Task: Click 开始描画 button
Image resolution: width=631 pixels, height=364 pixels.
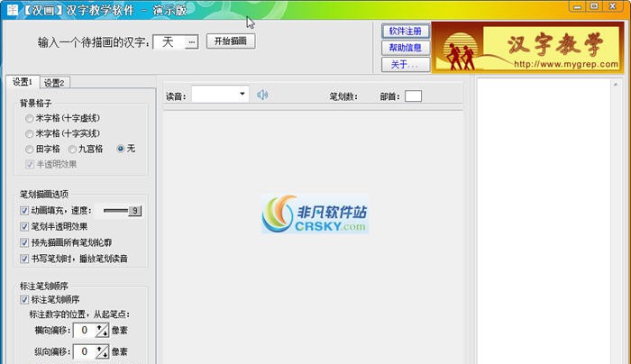Action: 231,41
